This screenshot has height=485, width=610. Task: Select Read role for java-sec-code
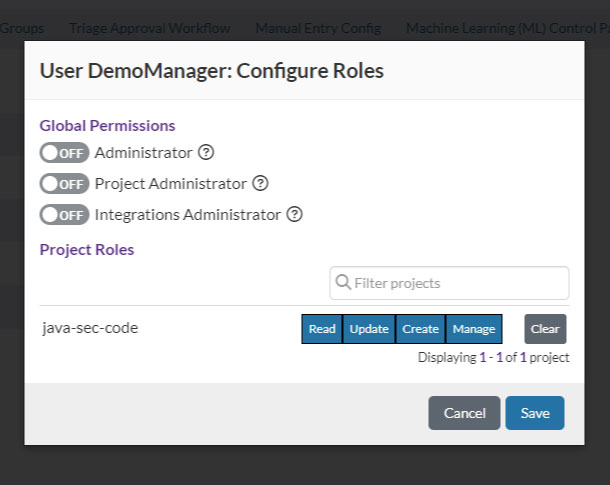tap(322, 329)
